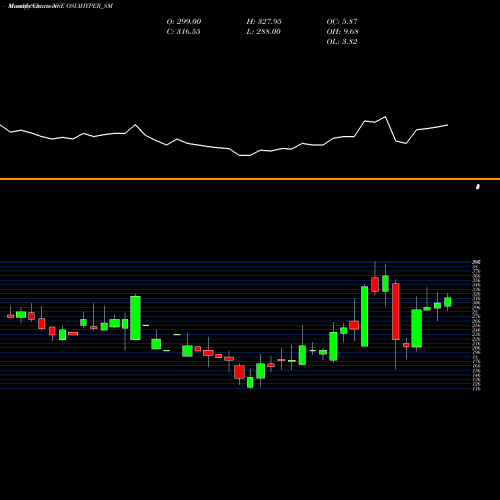Click the 'OC: 5.87' value
500x500 pixels.
(342, 22)
